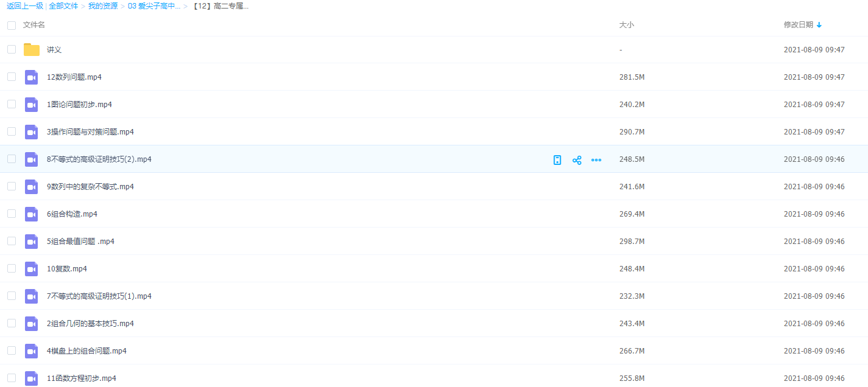Open more options ellipsis for 8不等式的高级证明技巧(2).mp4
The width and height of the screenshot is (868, 387).
[x=596, y=160]
